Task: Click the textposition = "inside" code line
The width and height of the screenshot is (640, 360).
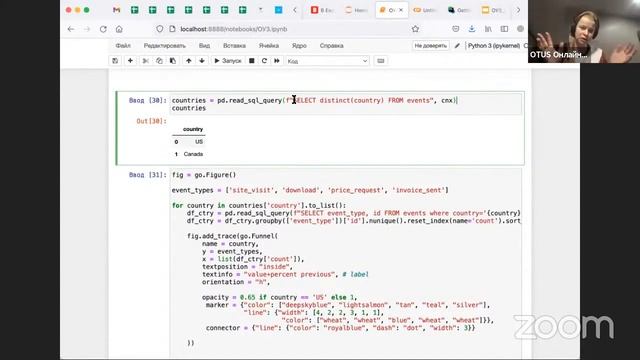Action: [247, 267]
